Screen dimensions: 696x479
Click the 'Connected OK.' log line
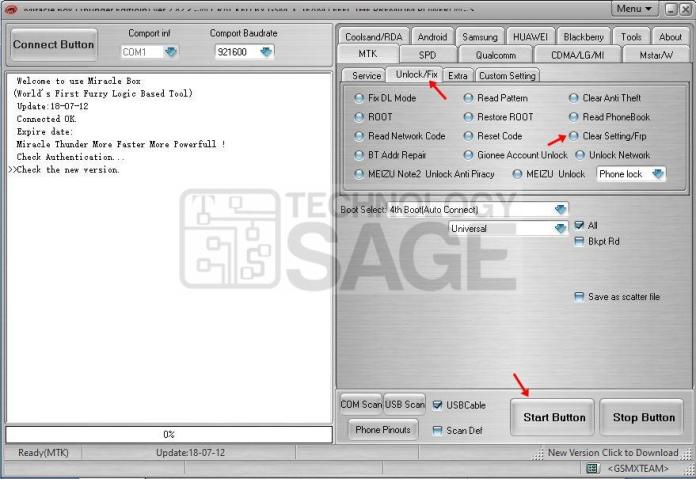[47, 119]
